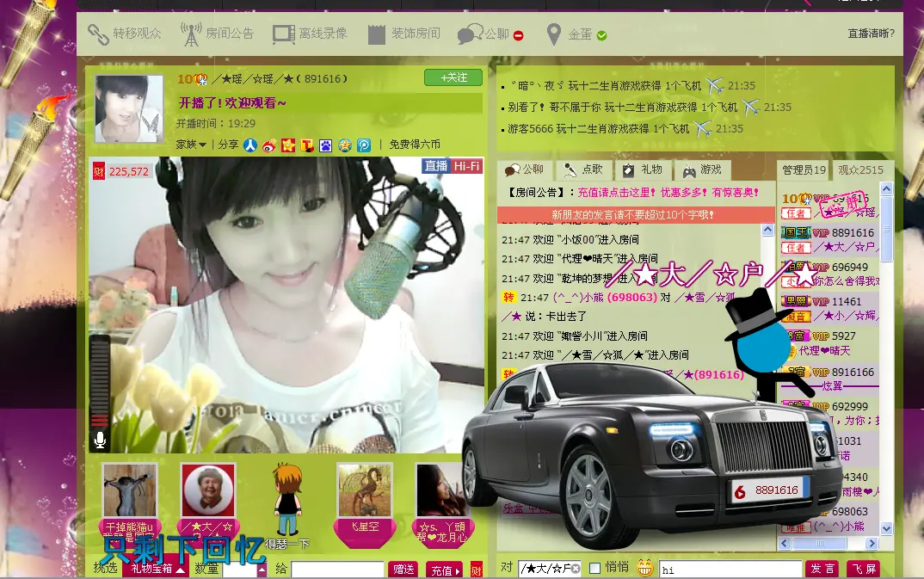
Task: Click the user list scroll-left arrow
Action: point(785,543)
